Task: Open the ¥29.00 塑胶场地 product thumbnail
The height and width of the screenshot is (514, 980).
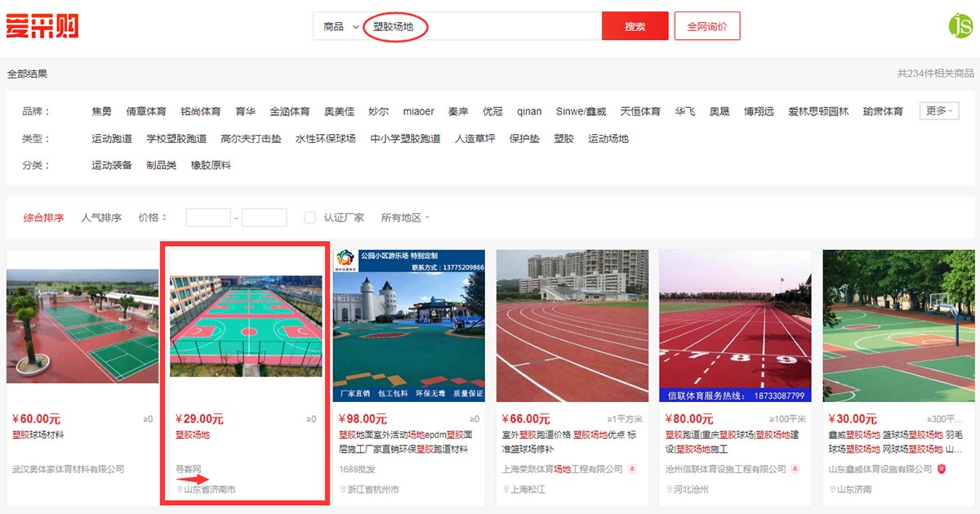Action: (246, 326)
